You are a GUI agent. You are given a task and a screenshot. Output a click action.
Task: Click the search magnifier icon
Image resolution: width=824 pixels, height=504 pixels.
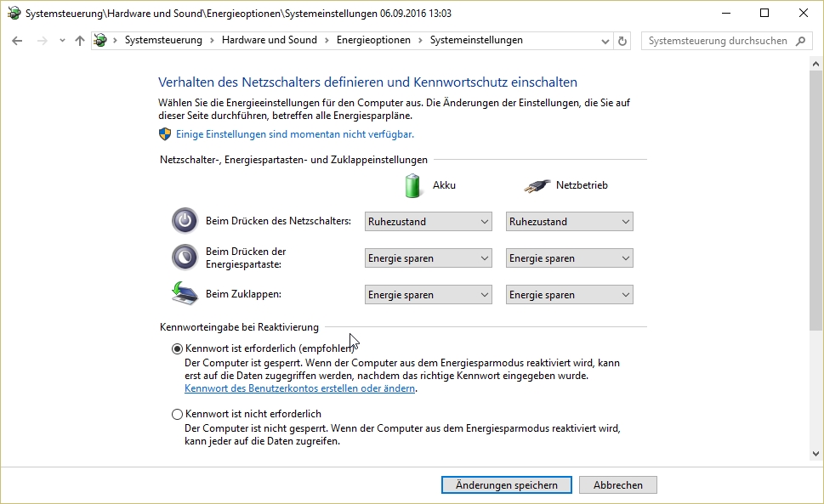point(800,41)
